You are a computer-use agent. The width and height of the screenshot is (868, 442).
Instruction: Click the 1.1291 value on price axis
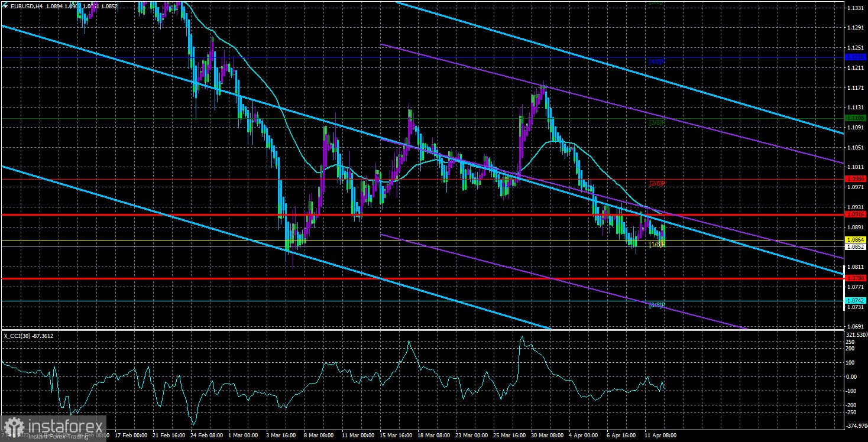(856, 28)
